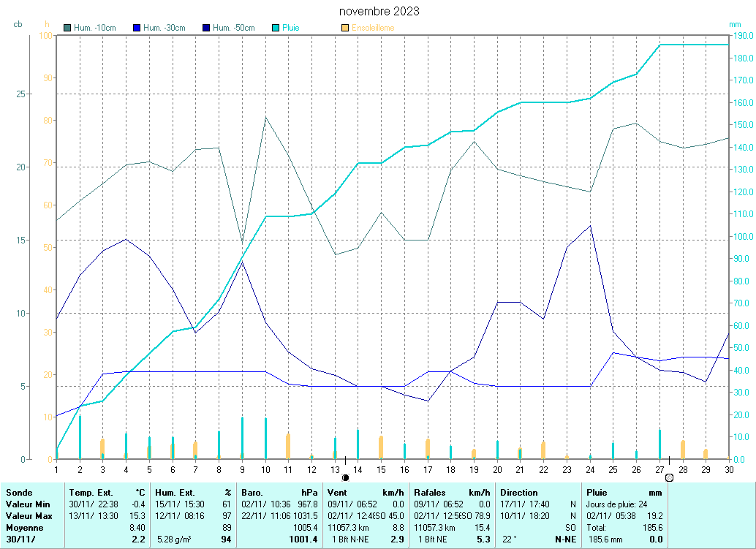Click the 'novembre 2023' chart title
The height and width of the screenshot is (549, 756).
coord(379,12)
